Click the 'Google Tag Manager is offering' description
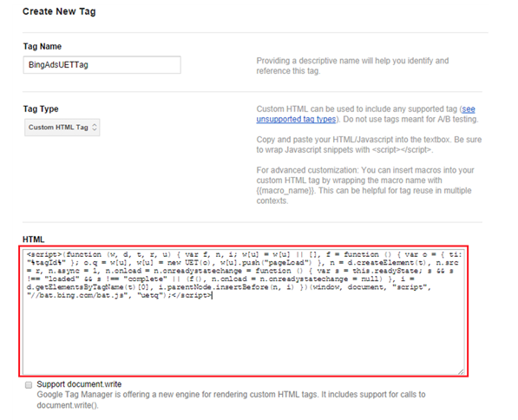 point(231,400)
